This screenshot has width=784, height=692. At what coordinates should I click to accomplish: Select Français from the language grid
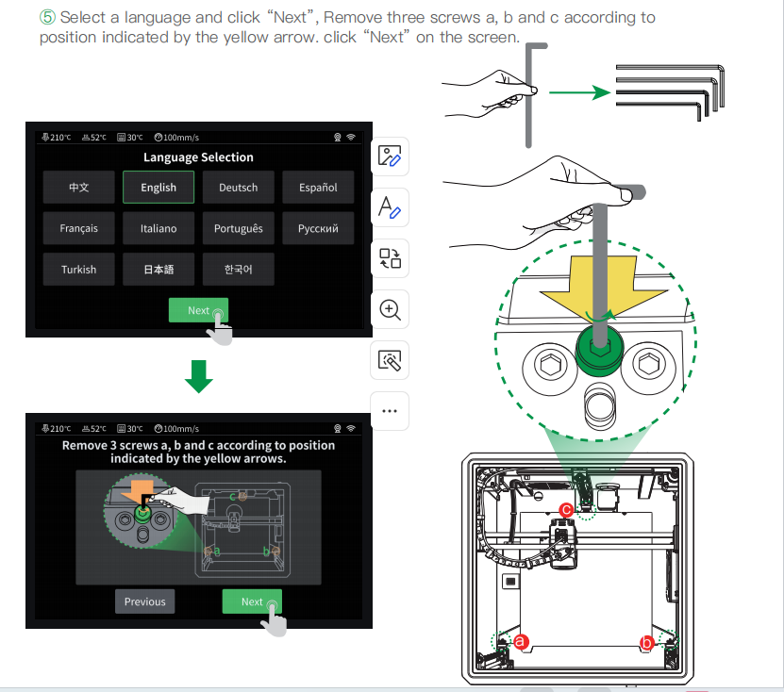[78, 228]
